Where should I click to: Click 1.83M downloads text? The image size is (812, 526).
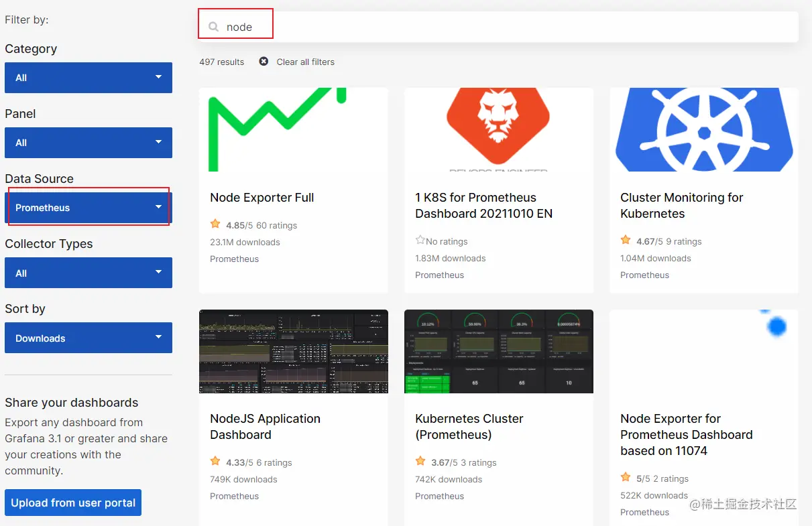(451, 258)
